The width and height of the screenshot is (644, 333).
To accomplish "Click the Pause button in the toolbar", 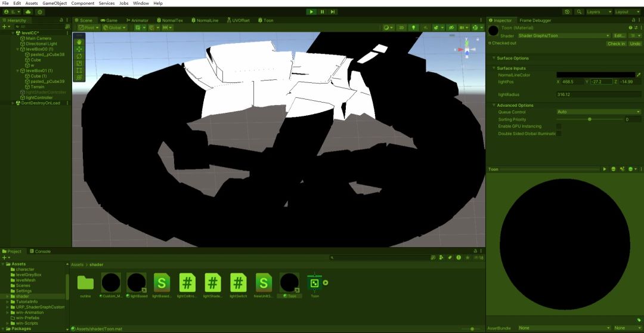I will (322, 12).
